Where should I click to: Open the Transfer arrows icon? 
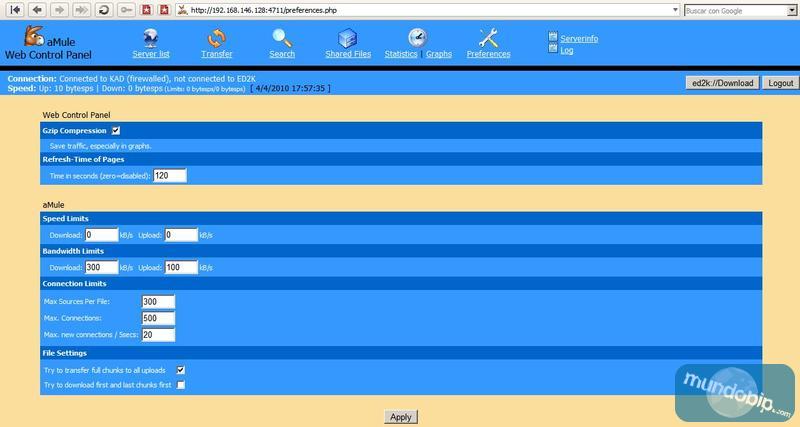tap(216, 38)
